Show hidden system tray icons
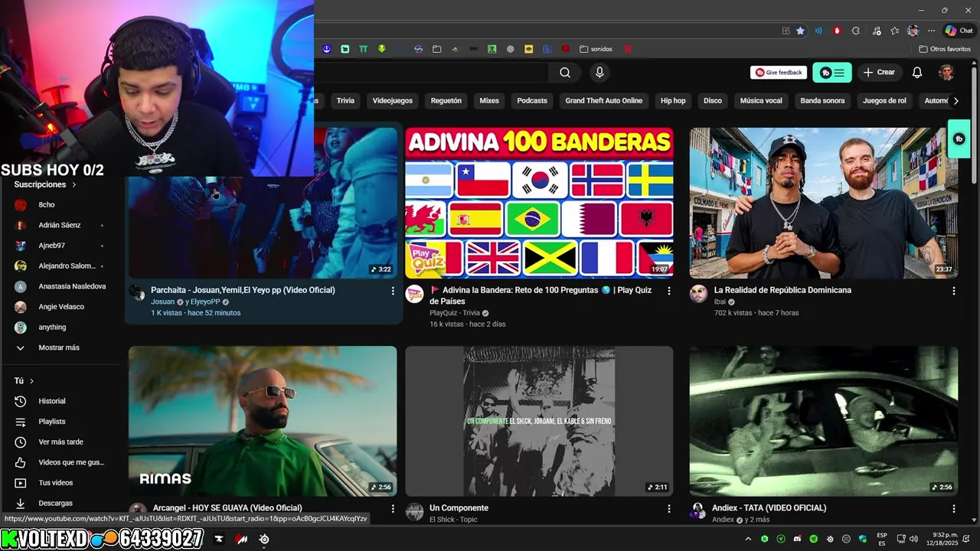 point(748,539)
